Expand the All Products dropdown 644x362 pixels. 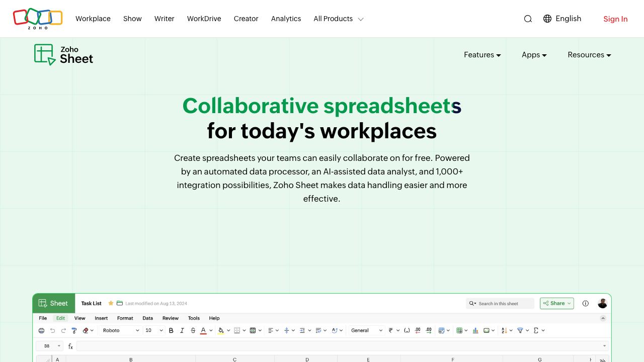pyautogui.click(x=338, y=19)
